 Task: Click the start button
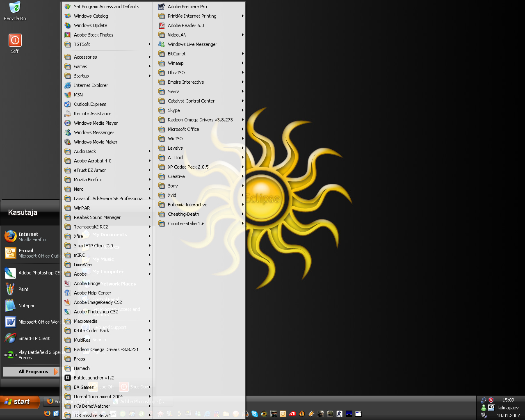coord(20,402)
